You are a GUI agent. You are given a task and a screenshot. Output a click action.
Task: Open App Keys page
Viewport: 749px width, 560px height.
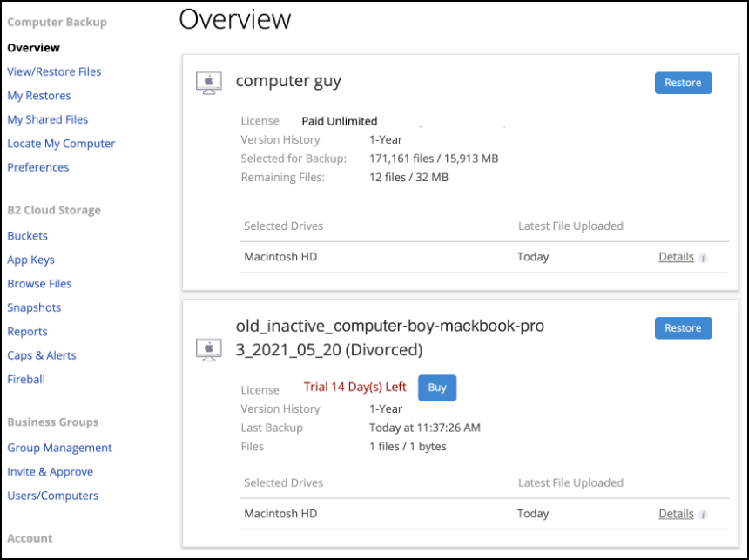click(31, 260)
